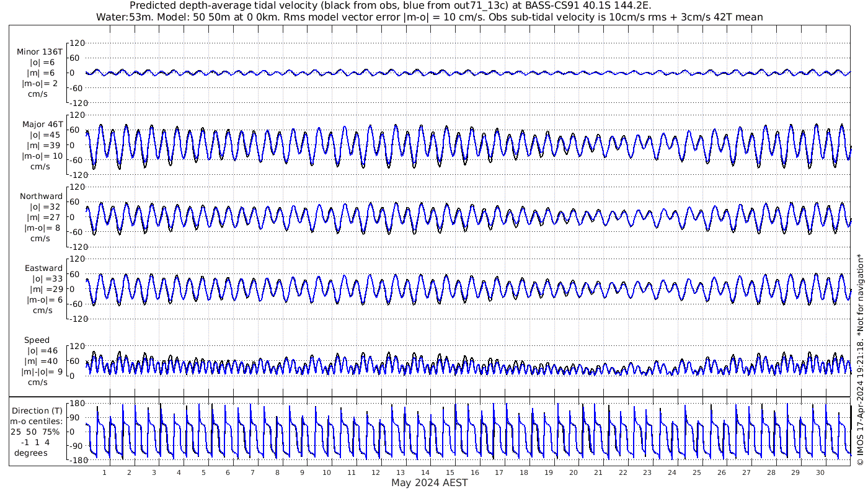Click the 'cm/s' unit under Speed panel stats
Viewport: 868px width, 496px height.
click(37, 383)
